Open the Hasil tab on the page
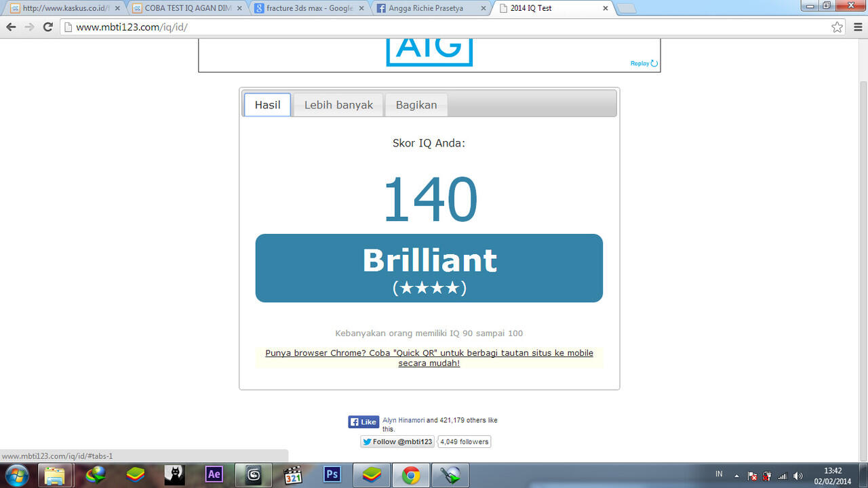The image size is (868, 488). coord(267,105)
